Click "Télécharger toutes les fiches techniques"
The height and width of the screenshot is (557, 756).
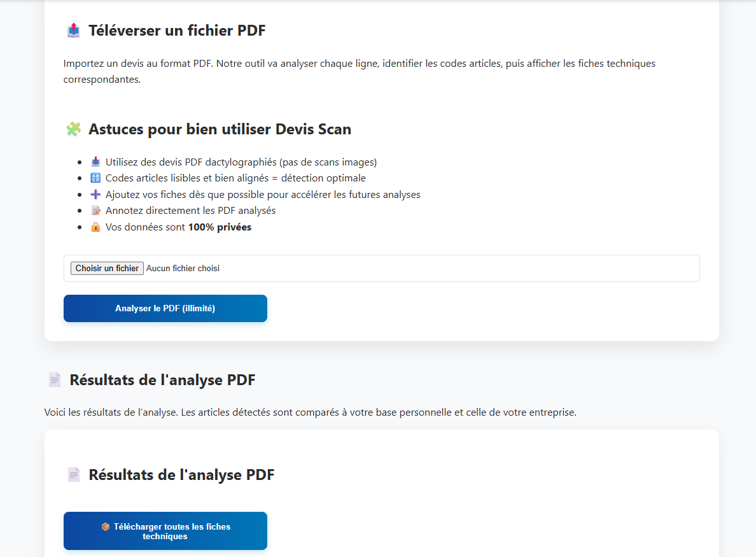pyautogui.click(x=165, y=531)
